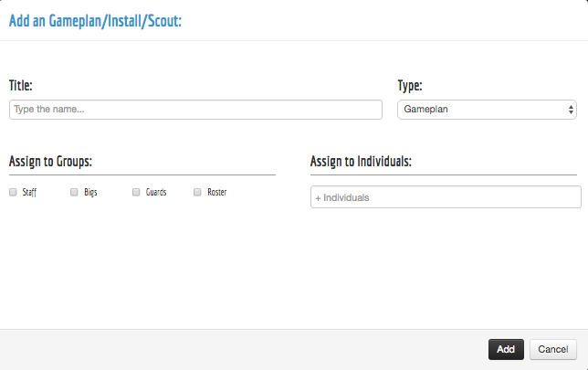
Task: Click the Staff label text
Action: pos(29,193)
